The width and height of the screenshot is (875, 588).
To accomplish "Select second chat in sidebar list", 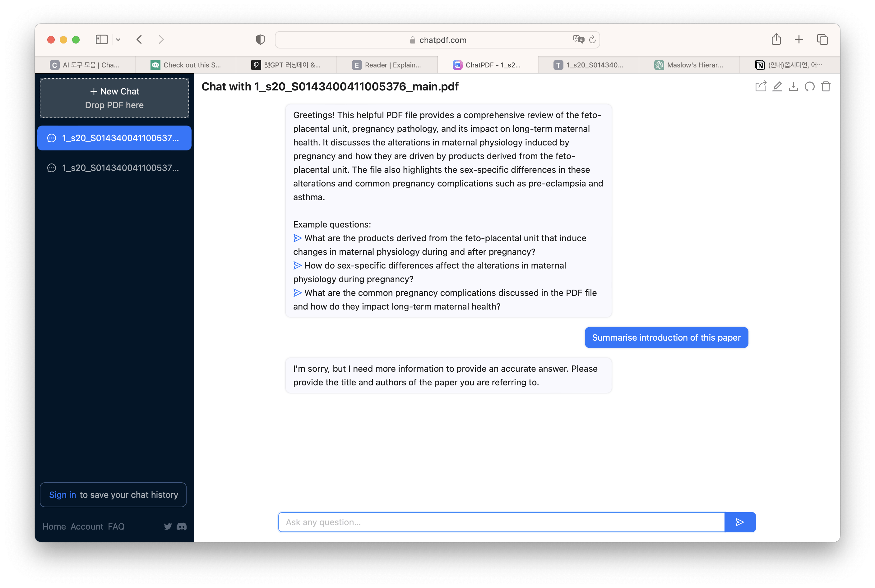I will pyautogui.click(x=114, y=168).
